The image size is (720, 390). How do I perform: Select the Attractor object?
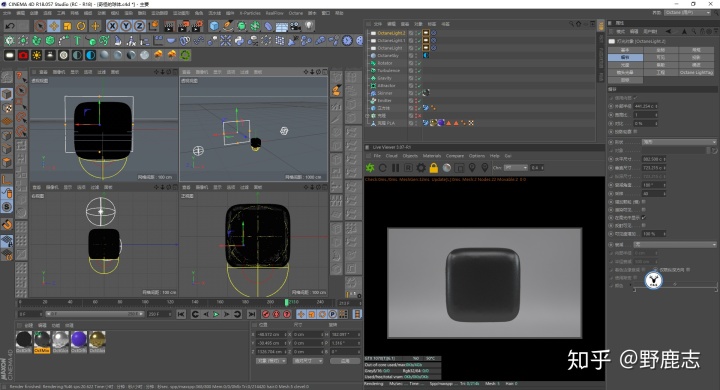point(387,85)
